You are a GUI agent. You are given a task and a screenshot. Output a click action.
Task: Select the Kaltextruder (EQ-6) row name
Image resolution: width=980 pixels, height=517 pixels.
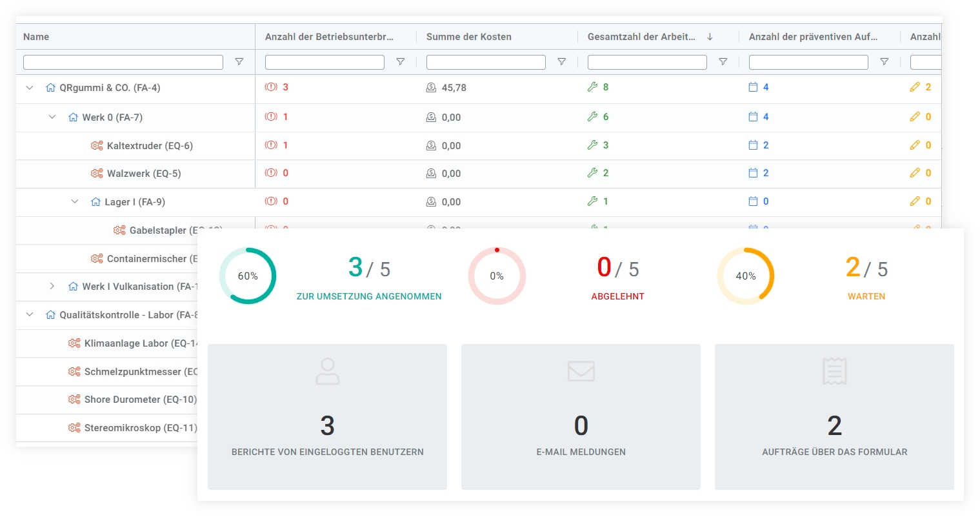pyautogui.click(x=150, y=146)
